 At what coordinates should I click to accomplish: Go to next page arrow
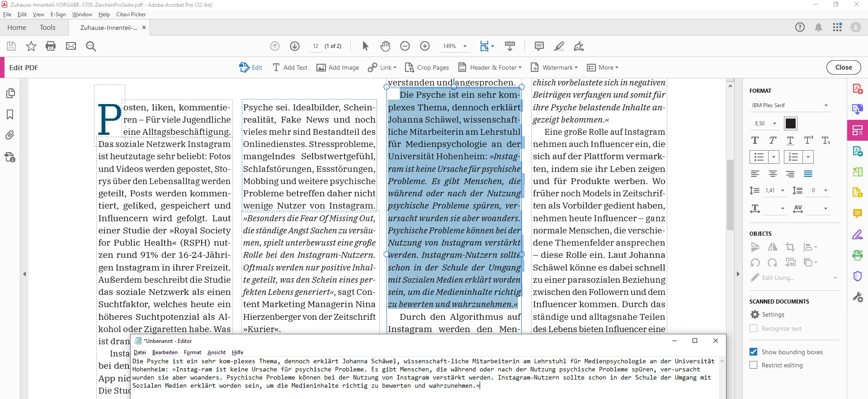[295, 46]
